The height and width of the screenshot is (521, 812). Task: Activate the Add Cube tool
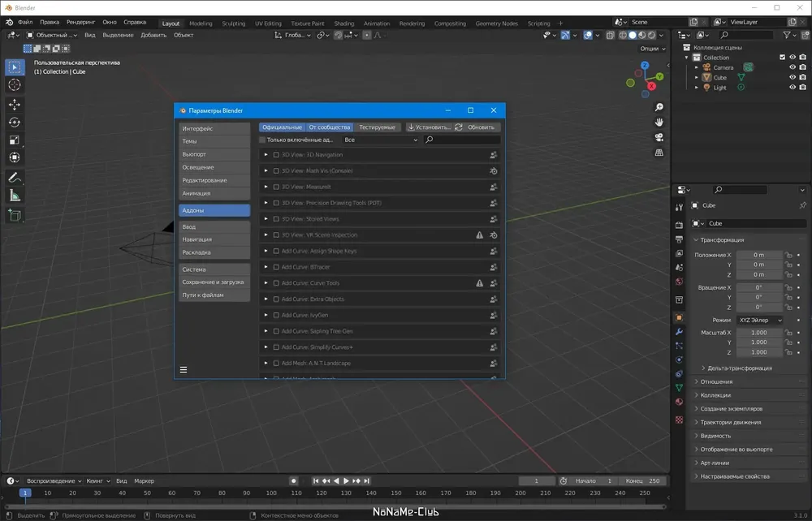coord(15,215)
